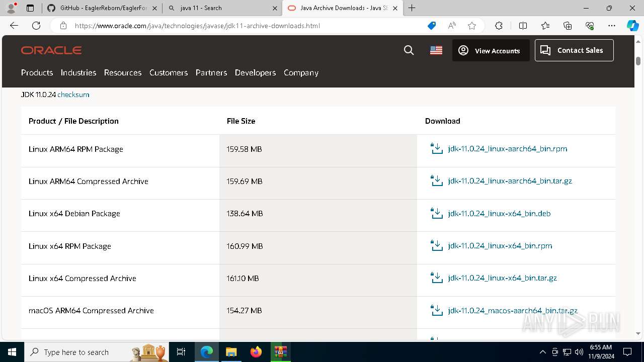Click the Oracle logo
The image size is (644, 362).
point(51,50)
